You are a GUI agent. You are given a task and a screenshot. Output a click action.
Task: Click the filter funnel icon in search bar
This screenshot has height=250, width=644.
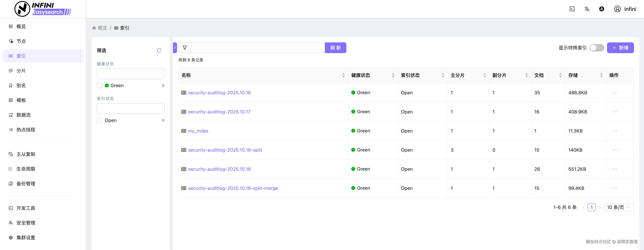(x=185, y=48)
